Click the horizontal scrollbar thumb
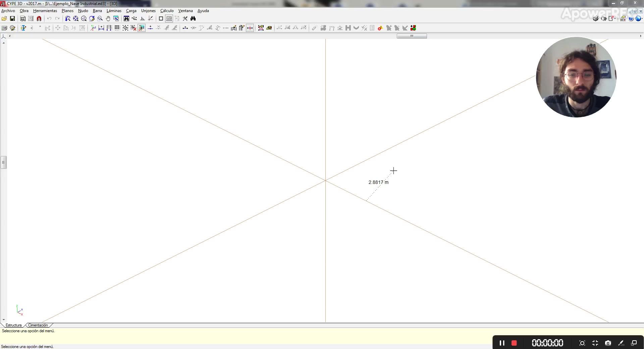Image resolution: width=644 pixels, height=349 pixels. pos(412,36)
